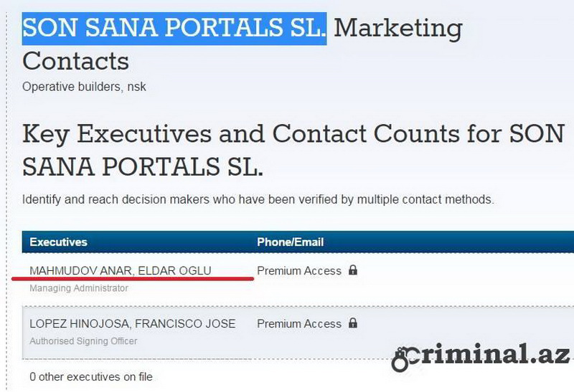Open the criminal.az watermark text
The height and width of the screenshot is (392, 574).
480,357
